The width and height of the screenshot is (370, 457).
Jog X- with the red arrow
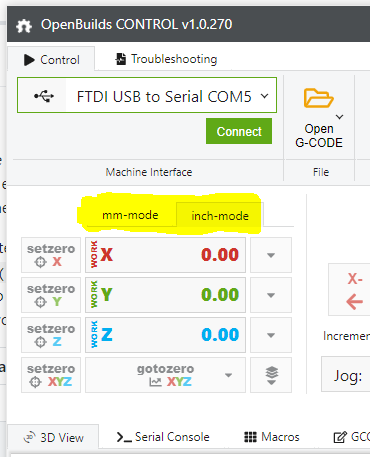tap(350, 289)
